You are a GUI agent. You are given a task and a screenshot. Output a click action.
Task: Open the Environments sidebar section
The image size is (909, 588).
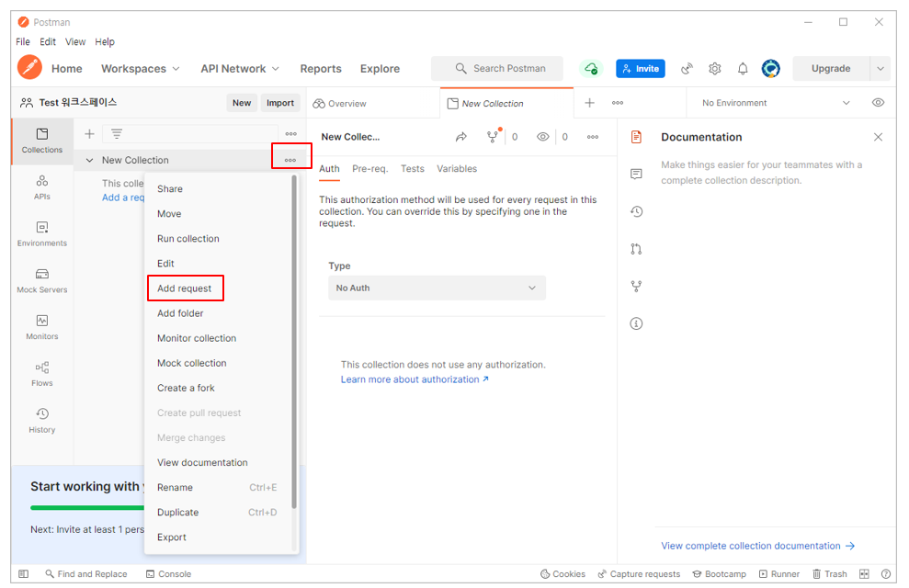41,234
